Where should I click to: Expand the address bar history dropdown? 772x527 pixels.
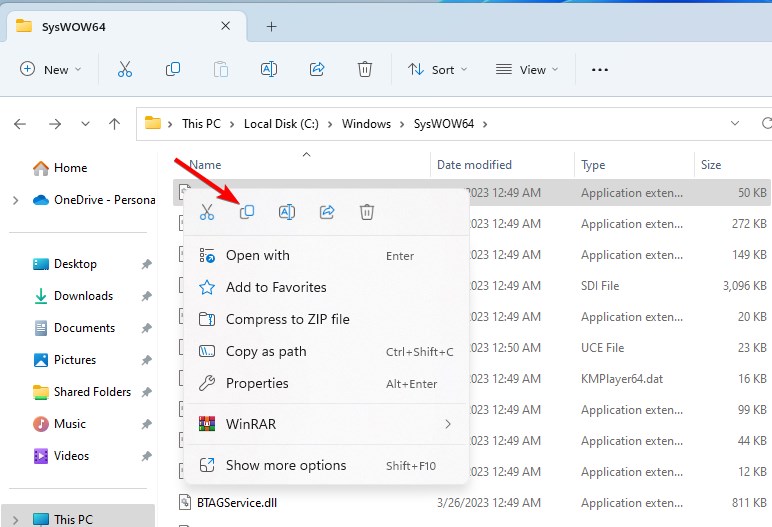735,123
